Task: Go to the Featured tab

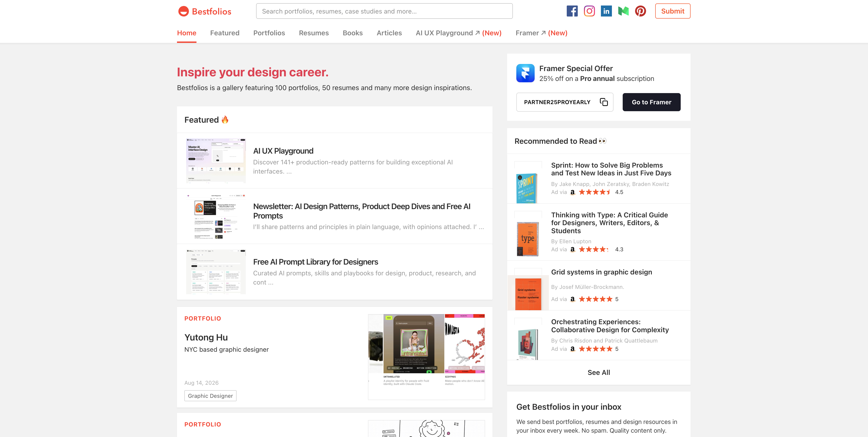Action: tap(225, 33)
